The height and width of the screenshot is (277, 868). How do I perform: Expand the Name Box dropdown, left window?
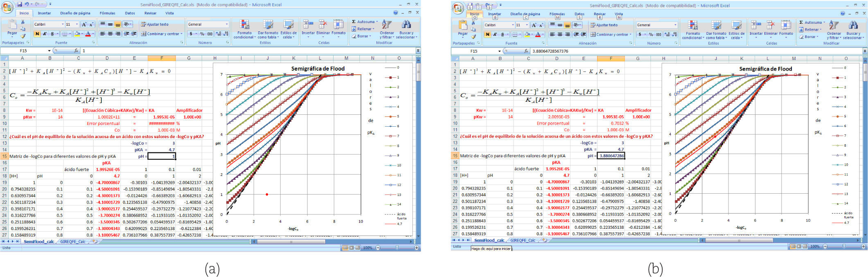pos(50,51)
